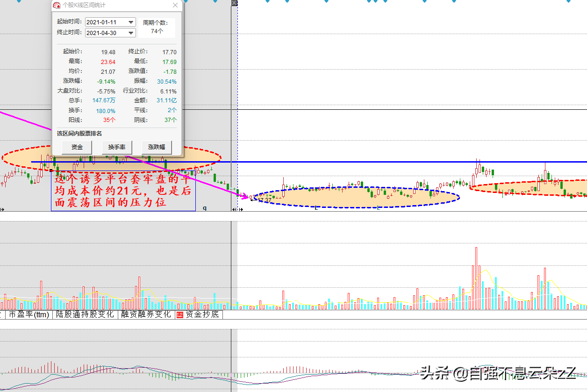Image resolution: width=587 pixels, height=392 pixels.
Task: Click the 17.37 low price label
Action: pyautogui.click(x=264, y=200)
